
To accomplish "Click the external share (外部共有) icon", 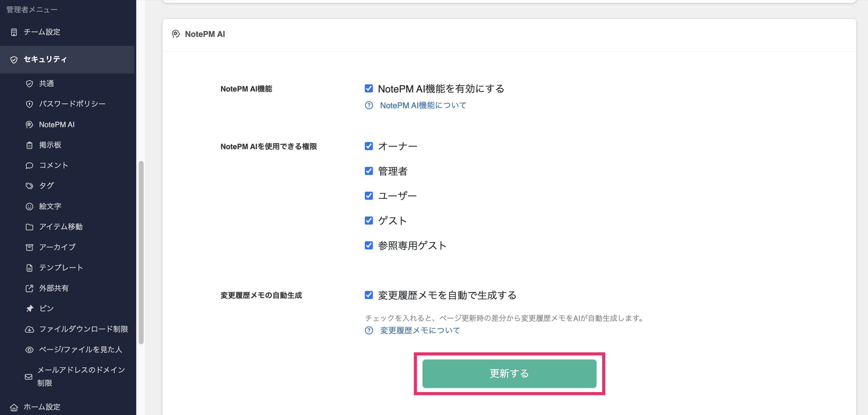I will coord(29,288).
